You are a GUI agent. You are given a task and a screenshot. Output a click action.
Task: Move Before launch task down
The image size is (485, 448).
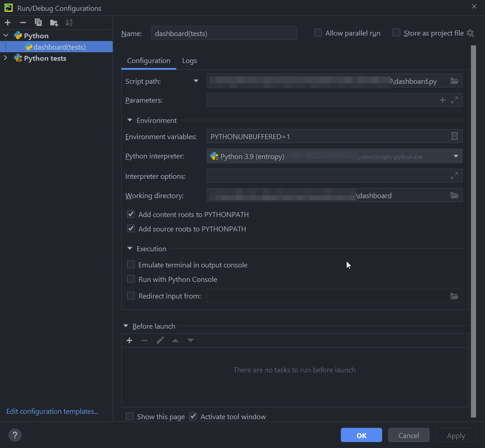tap(191, 340)
